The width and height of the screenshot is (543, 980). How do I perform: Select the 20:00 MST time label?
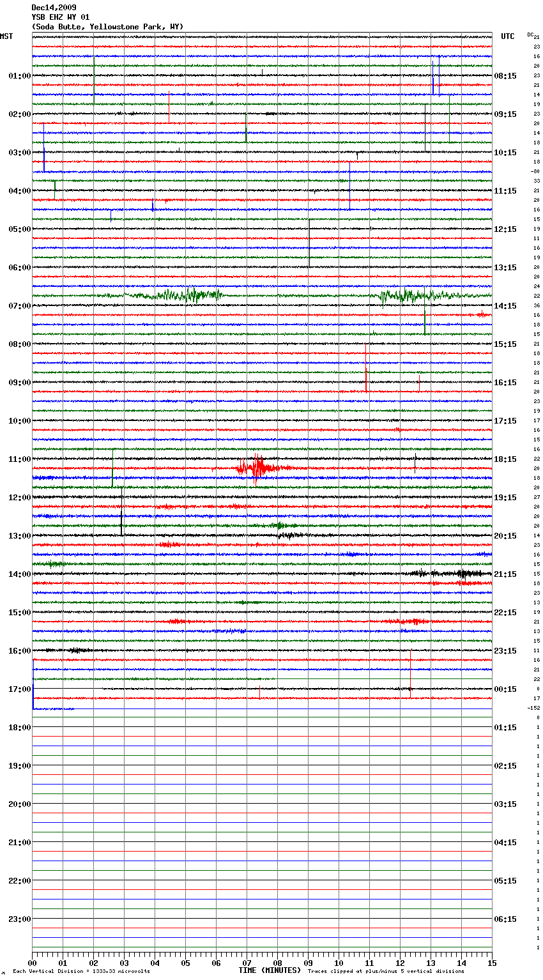point(20,804)
